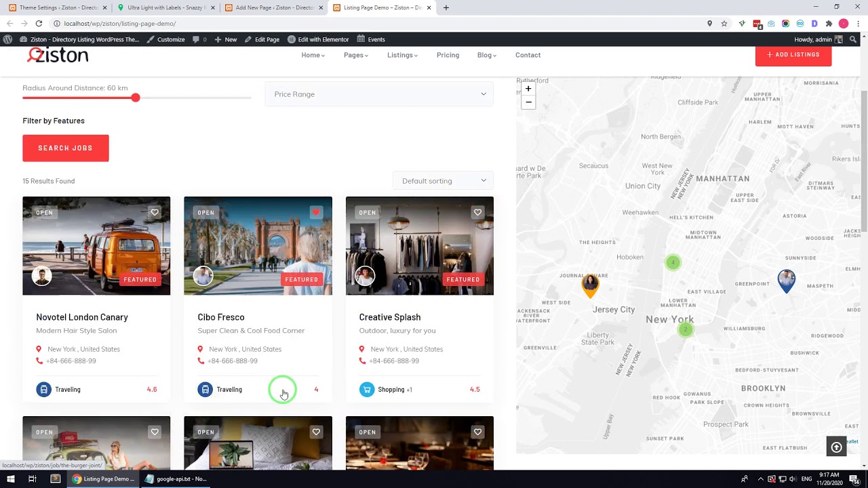The image size is (868, 488).
Task: Open the Default sorting dropdown
Action: [443, 181]
